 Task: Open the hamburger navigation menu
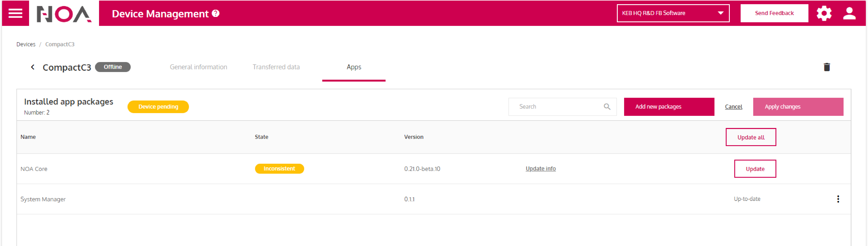[x=15, y=13]
